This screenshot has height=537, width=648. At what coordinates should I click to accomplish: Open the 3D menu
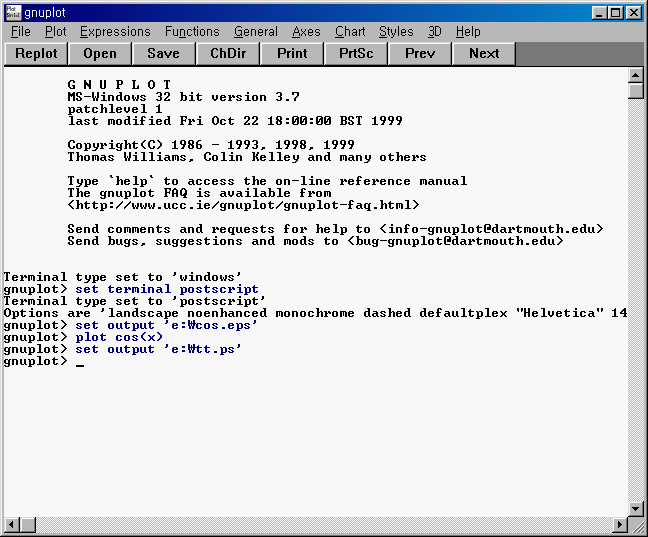(x=434, y=32)
